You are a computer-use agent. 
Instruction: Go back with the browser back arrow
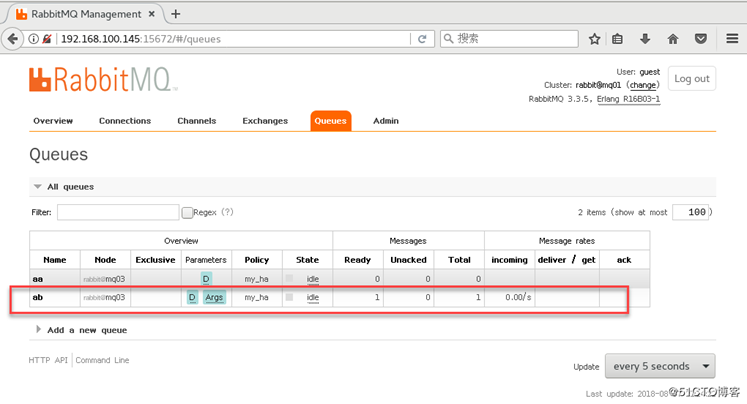[13, 39]
